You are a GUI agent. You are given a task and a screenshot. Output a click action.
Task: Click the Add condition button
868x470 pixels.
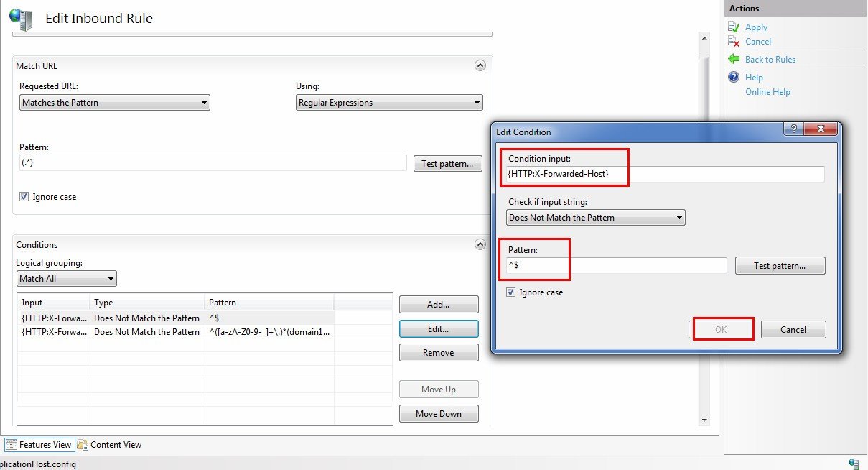click(x=439, y=305)
